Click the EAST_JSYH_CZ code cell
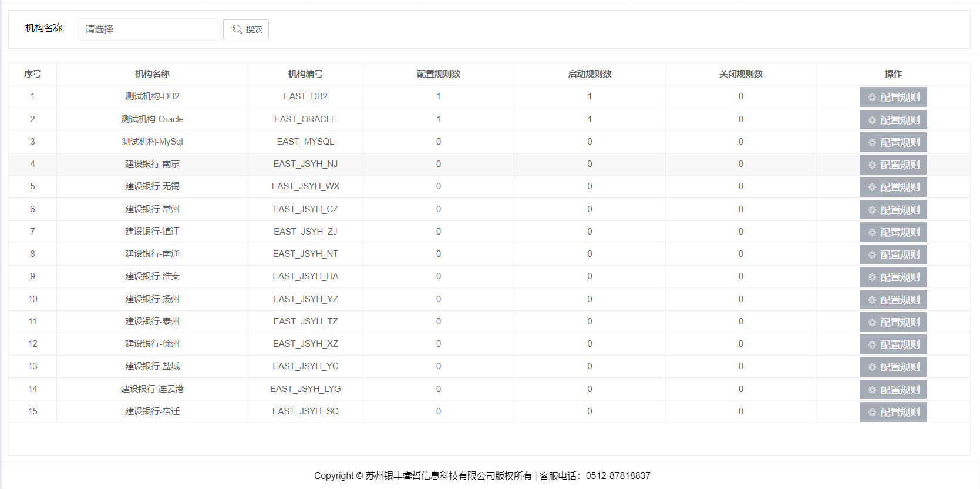The image size is (980, 489). click(x=305, y=209)
